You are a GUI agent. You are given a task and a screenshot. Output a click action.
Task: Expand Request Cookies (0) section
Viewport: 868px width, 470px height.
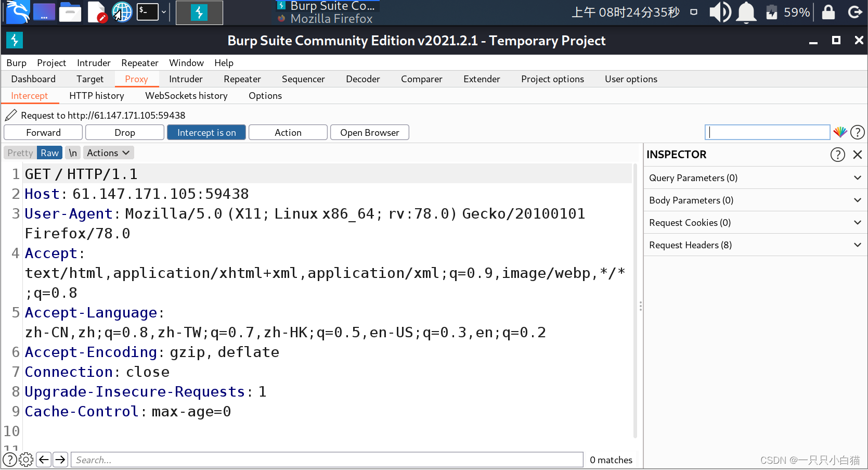coord(756,223)
